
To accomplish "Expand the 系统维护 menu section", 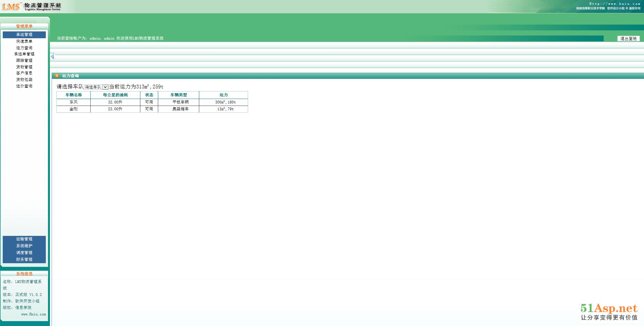I will tap(24, 246).
